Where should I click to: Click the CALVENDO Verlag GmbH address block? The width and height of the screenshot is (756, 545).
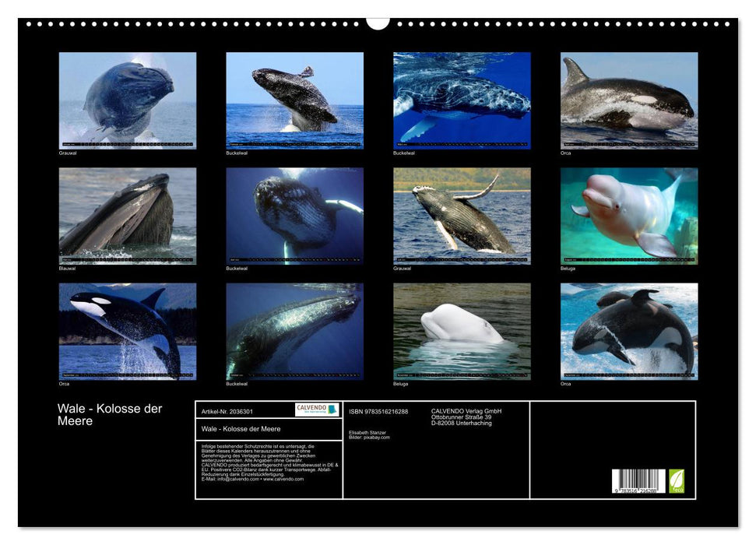(467, 417)
